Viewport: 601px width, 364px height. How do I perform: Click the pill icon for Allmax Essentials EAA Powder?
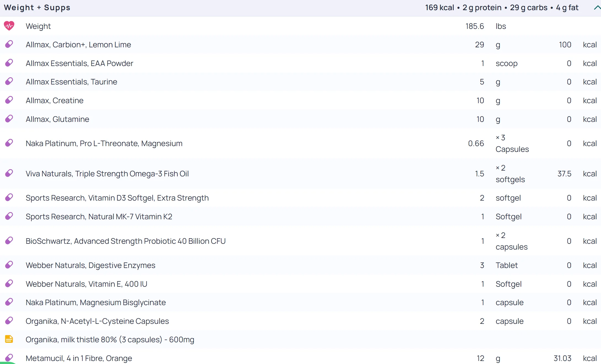pyautogui.click(x=9, y=63)
